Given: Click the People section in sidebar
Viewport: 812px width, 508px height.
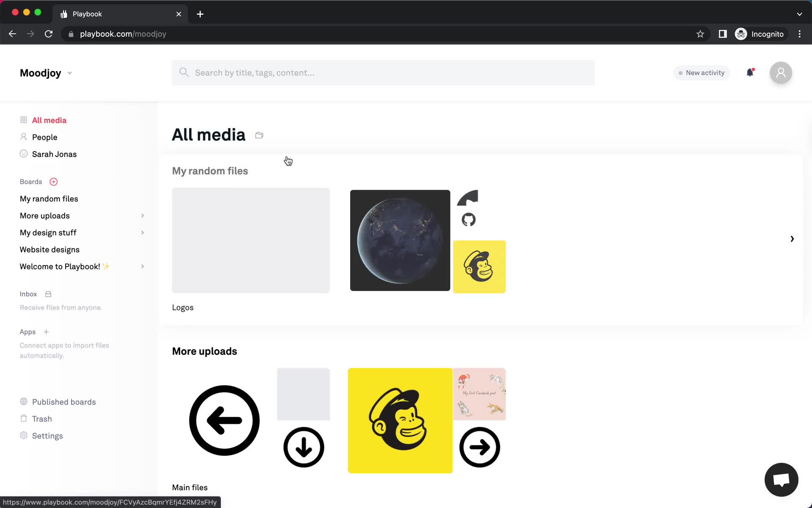Looking at the screenshot, I should pos(44,137).
